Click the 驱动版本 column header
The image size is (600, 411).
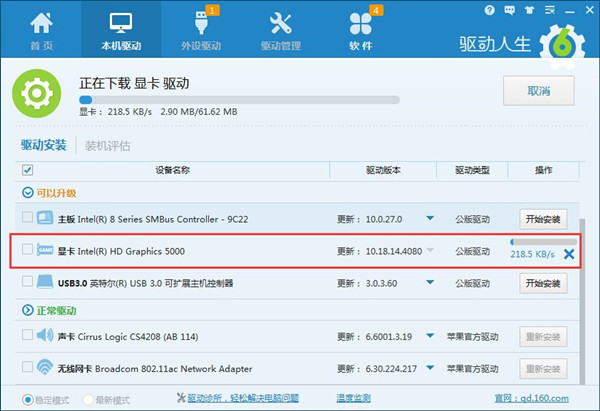click(383, 170)
